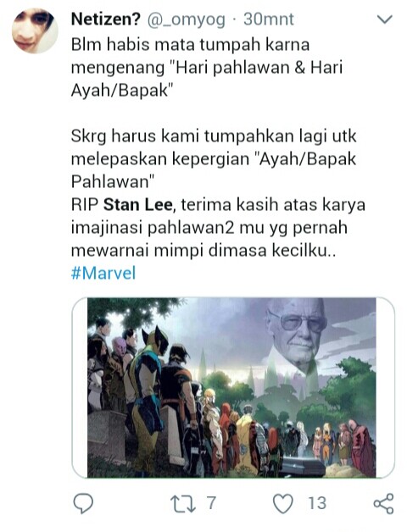Image resolution: width=407 pixels, height=532 pixels.
Task: Tap Stan Lee's face in image
Action: pos(298,335)
